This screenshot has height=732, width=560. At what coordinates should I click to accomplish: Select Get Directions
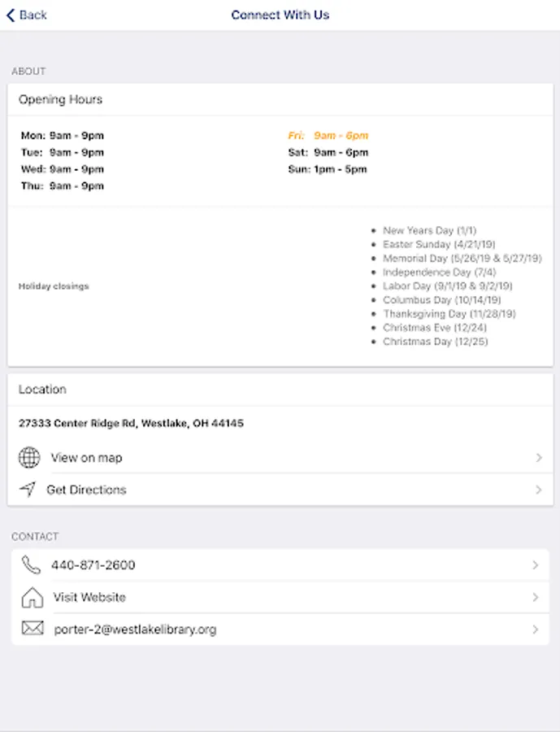click(86, 490)
